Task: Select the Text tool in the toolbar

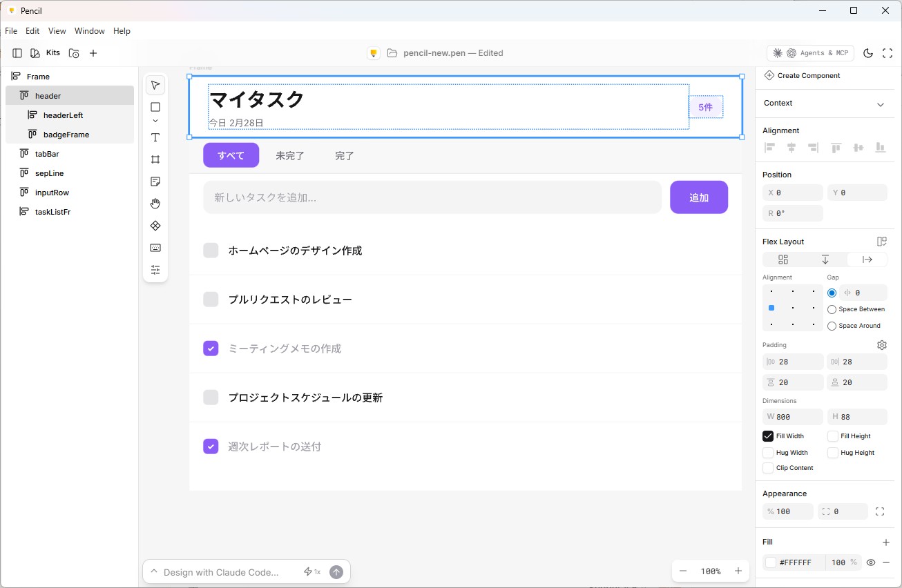Action: click(155, 137)
